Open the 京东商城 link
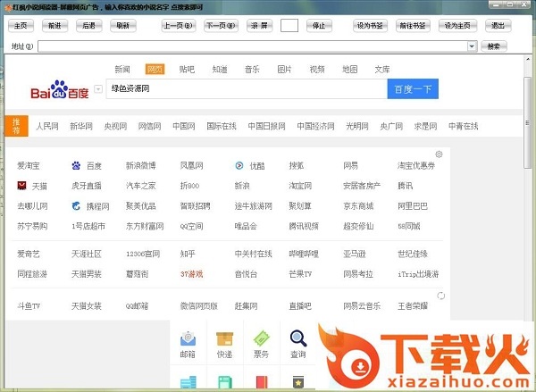 [x=358, y=206]
